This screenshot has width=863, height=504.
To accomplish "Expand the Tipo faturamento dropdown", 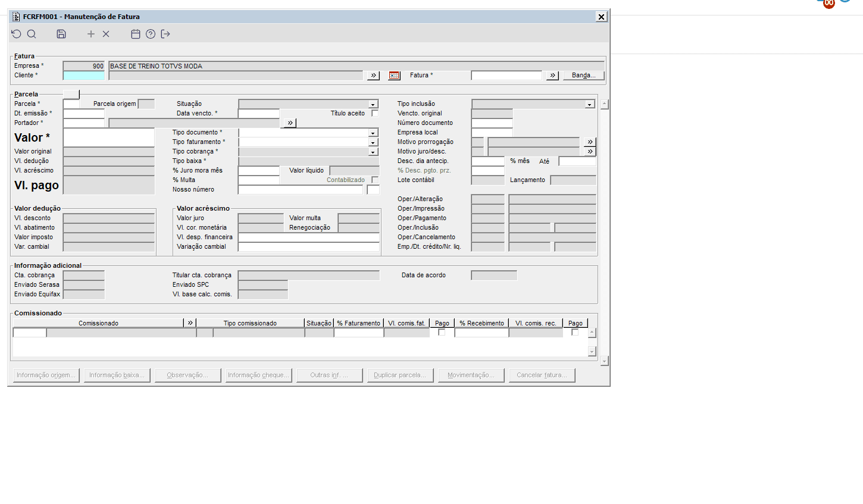I will tap(373, 142).
